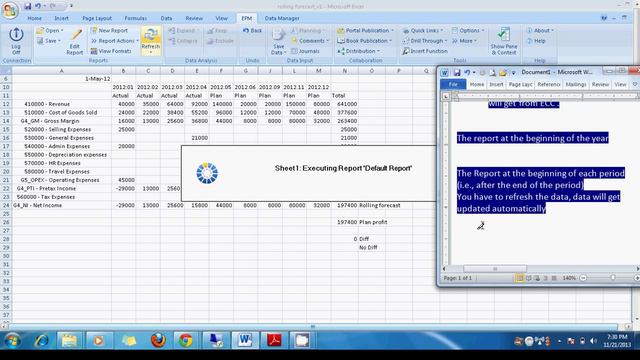Click the Edit Report pencil icon

tap(75, 41)
